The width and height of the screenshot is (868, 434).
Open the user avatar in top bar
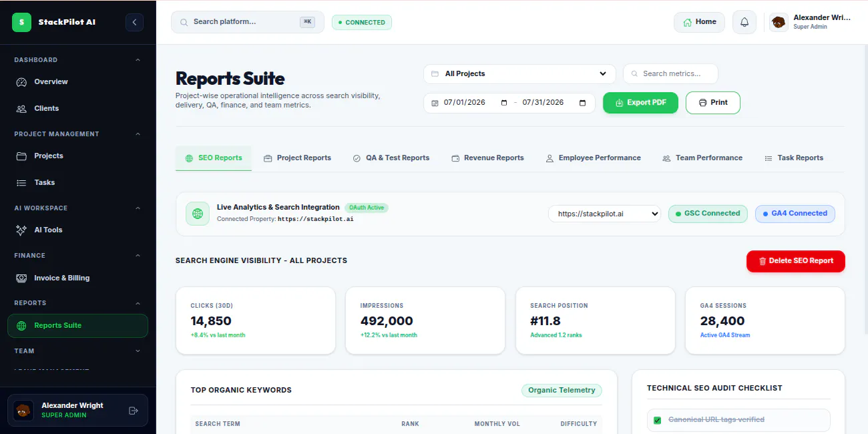(779, 23)
